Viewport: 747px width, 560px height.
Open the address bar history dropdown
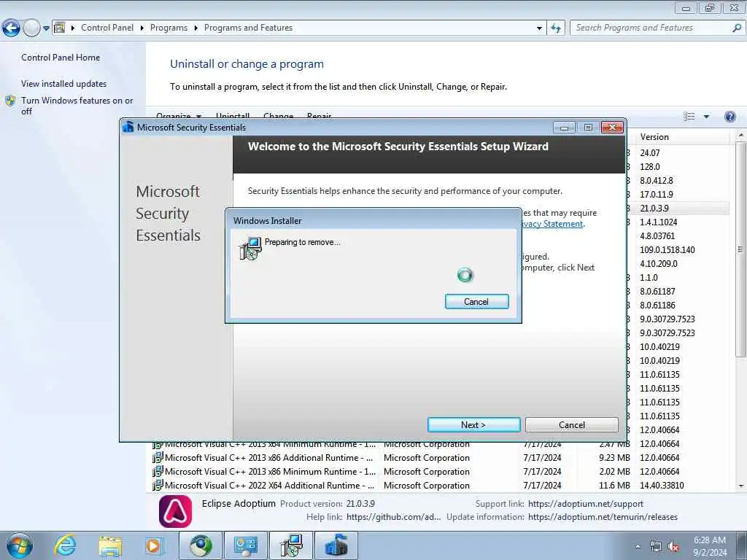point(539,28)
